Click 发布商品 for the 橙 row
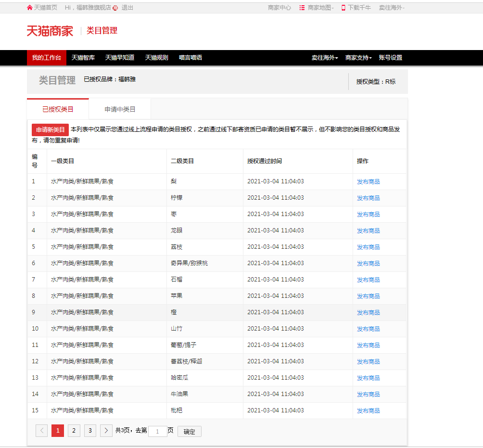 [368, 312]
